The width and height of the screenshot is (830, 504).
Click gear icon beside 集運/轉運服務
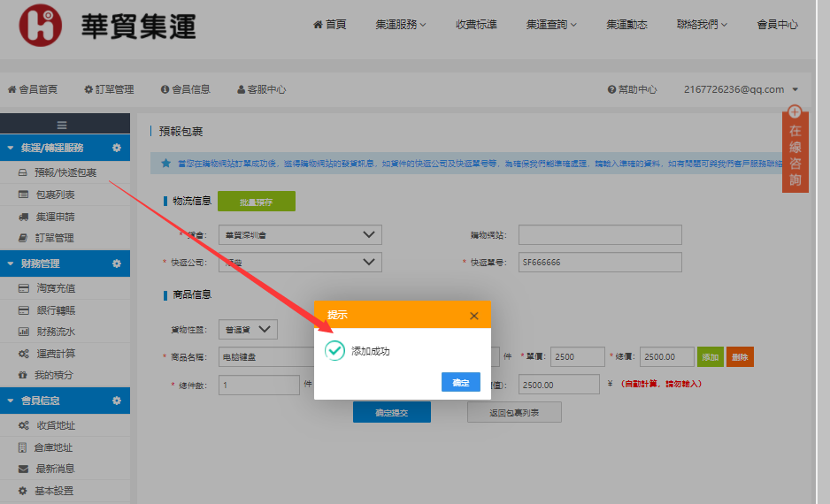[117, 148]
